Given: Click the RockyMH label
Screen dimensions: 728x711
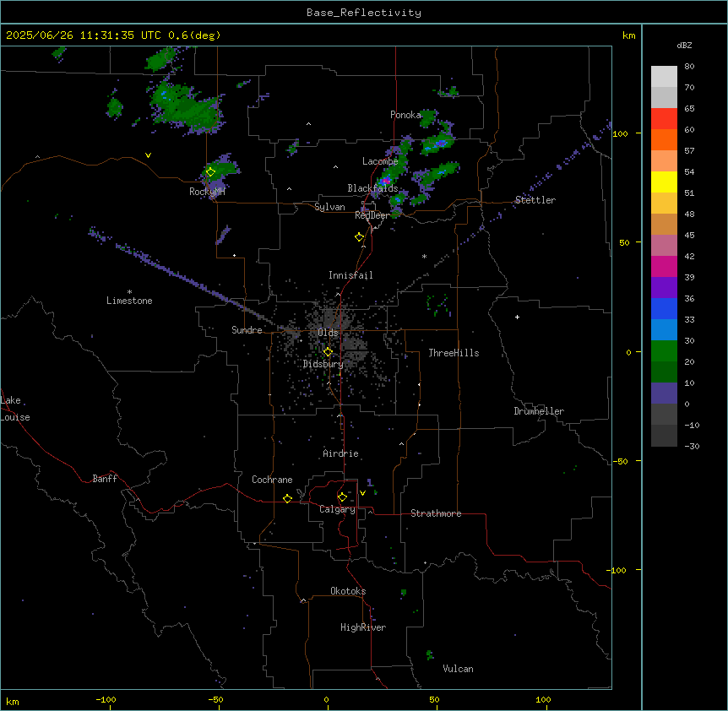Looking at the screenshot, I should [207, 192].
